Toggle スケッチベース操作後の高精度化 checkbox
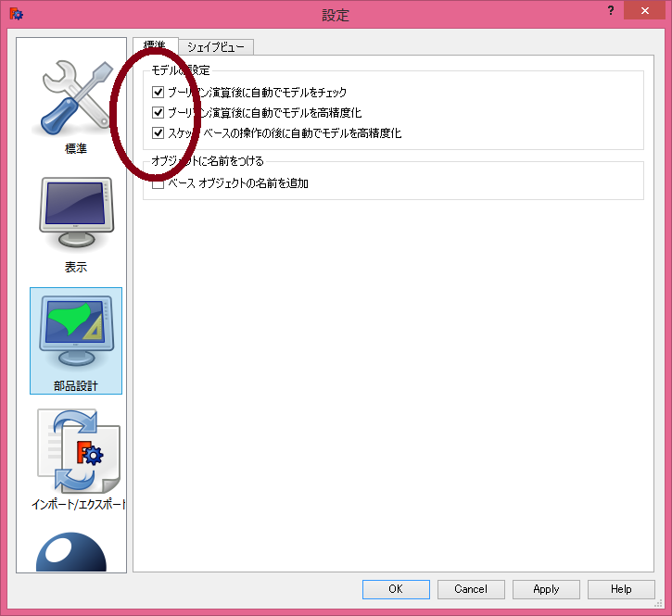Image resolution: width=672 pixels, height=616 pixels. (158, 132)
